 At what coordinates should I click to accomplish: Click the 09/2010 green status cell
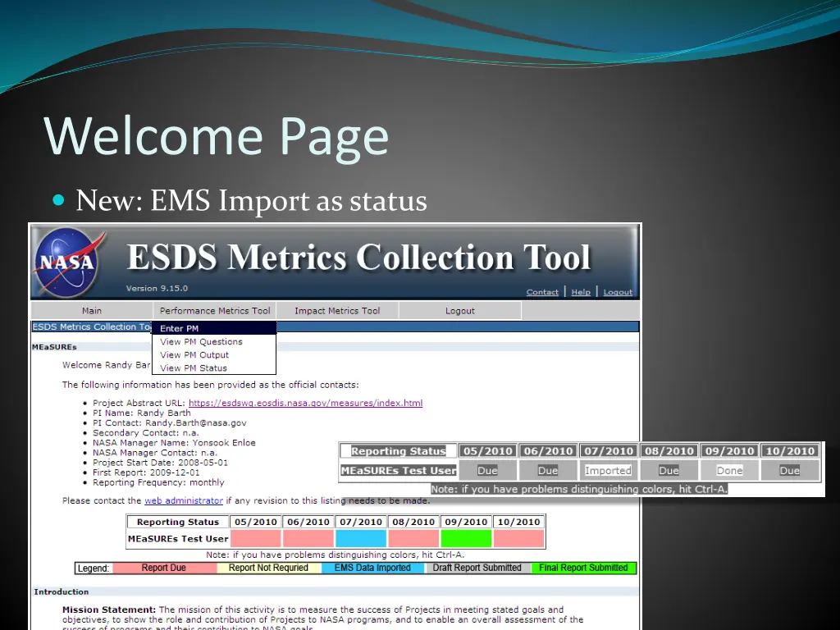466,538
